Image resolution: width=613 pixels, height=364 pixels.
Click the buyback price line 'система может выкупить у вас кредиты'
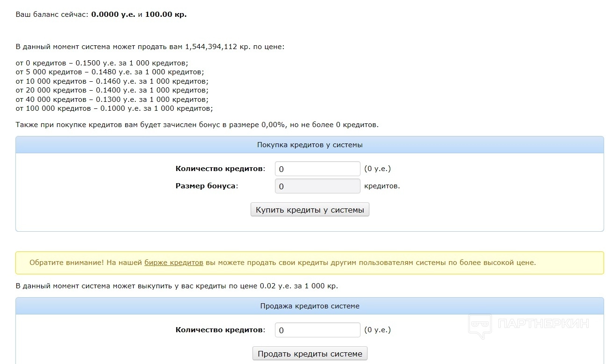pyautogui.click(x=177, y=285)
